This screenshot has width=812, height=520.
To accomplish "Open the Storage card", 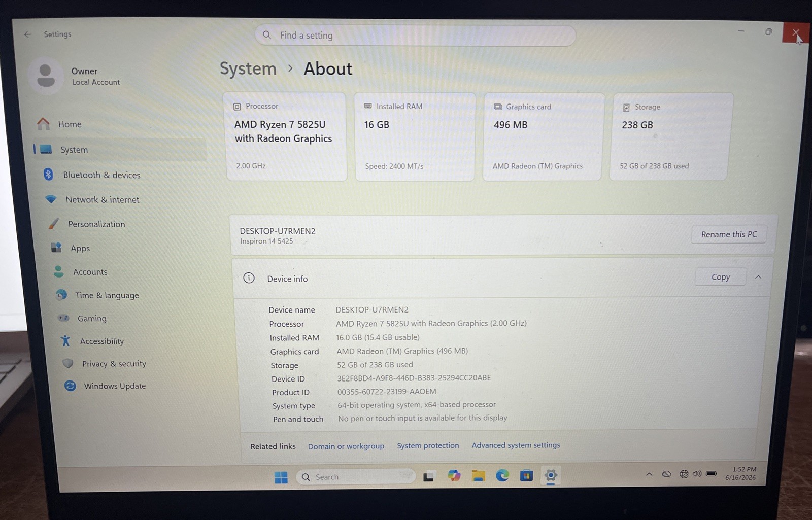I will coord(670,136).
